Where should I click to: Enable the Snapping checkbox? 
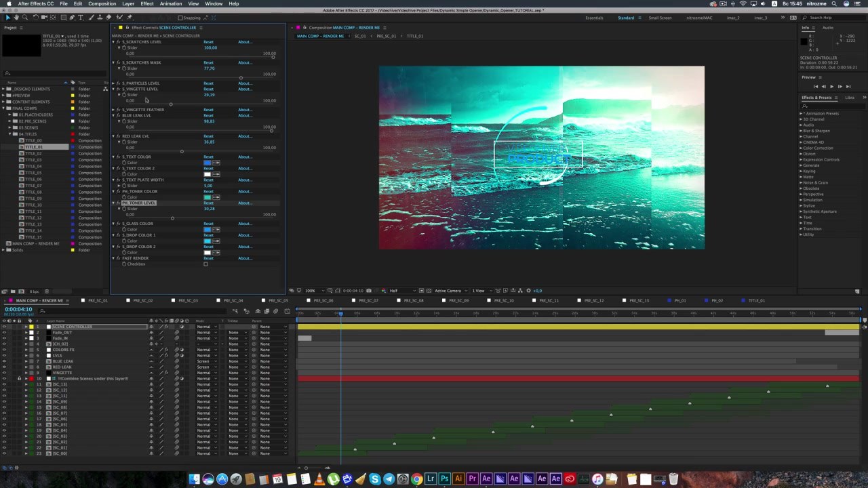(180, 18)
